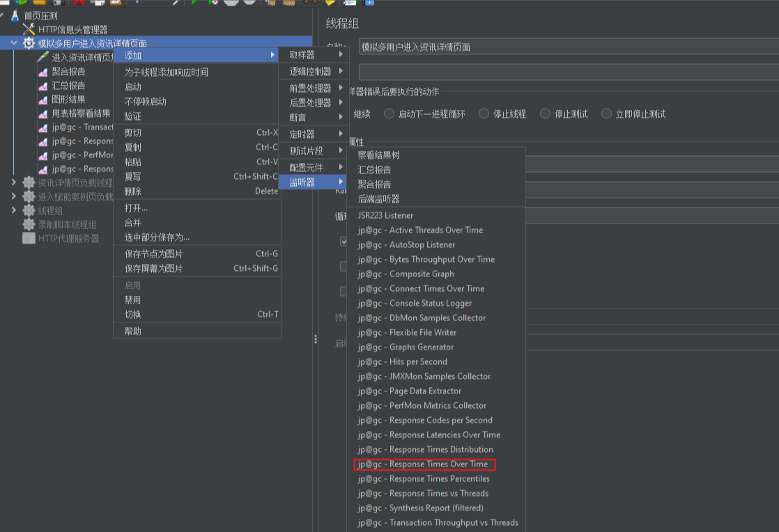This screenshot has height=532, width=779.
Task: Select the 停止测试 radio button
Action: coord(545,114)
